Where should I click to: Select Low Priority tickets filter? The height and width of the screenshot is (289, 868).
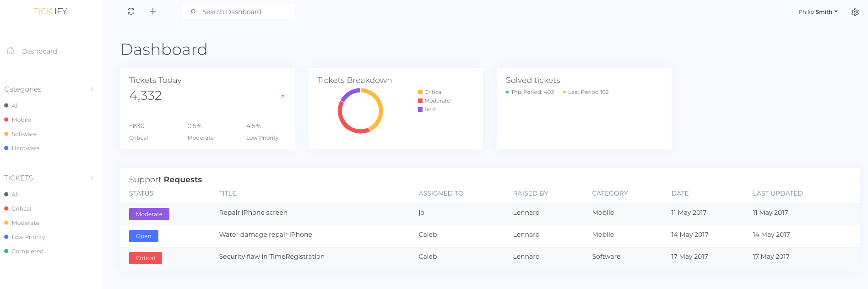28,237
